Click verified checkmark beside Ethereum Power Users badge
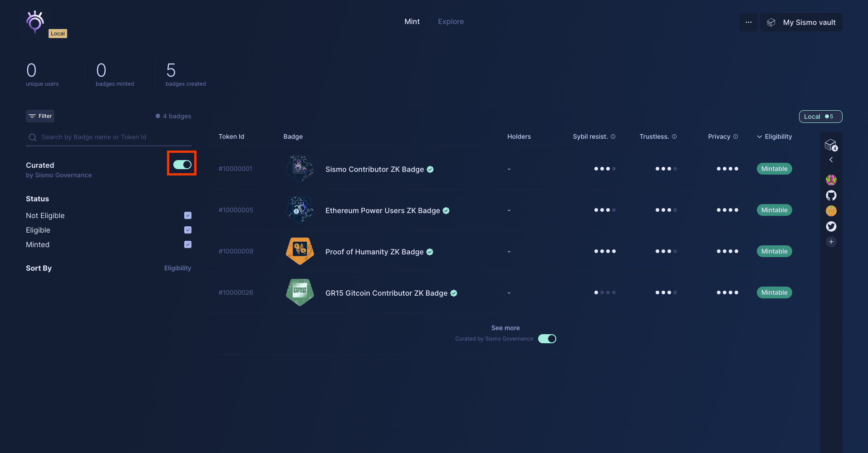This screenshot has height=453, width=868. click(446, 210)
